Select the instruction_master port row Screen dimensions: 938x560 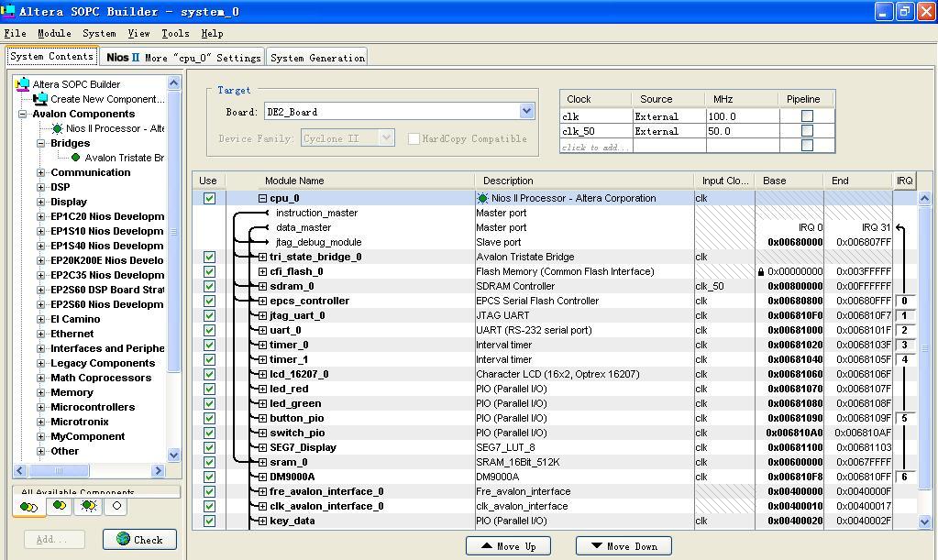(316, 213)
